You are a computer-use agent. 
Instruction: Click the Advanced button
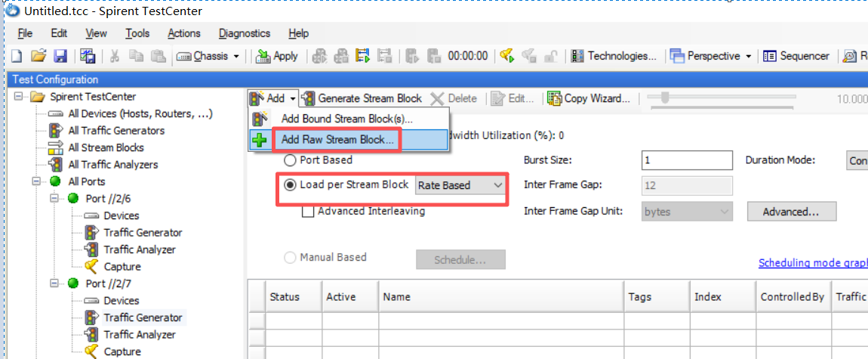[792, 212]
